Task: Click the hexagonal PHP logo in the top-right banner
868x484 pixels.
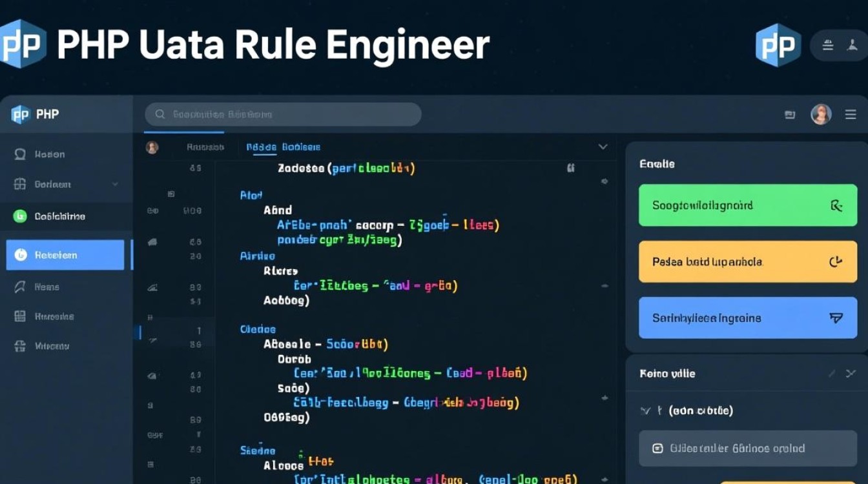Action: [x=778, y=46]
